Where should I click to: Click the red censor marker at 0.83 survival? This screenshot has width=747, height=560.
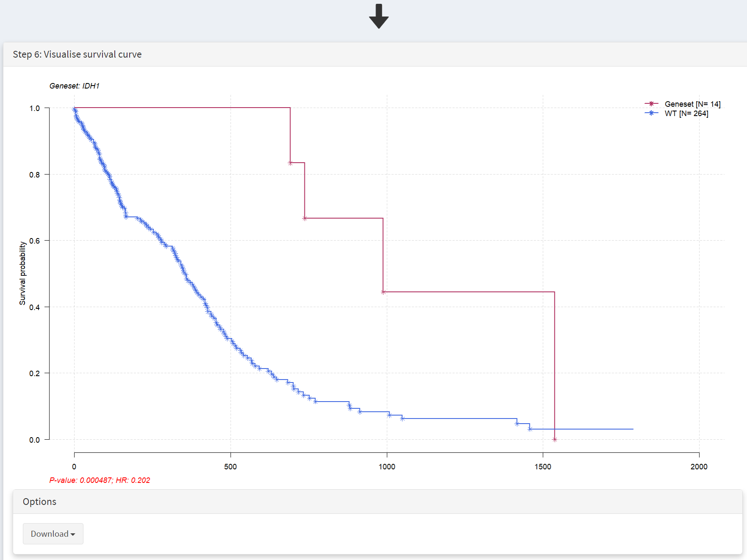click(290, 163)
